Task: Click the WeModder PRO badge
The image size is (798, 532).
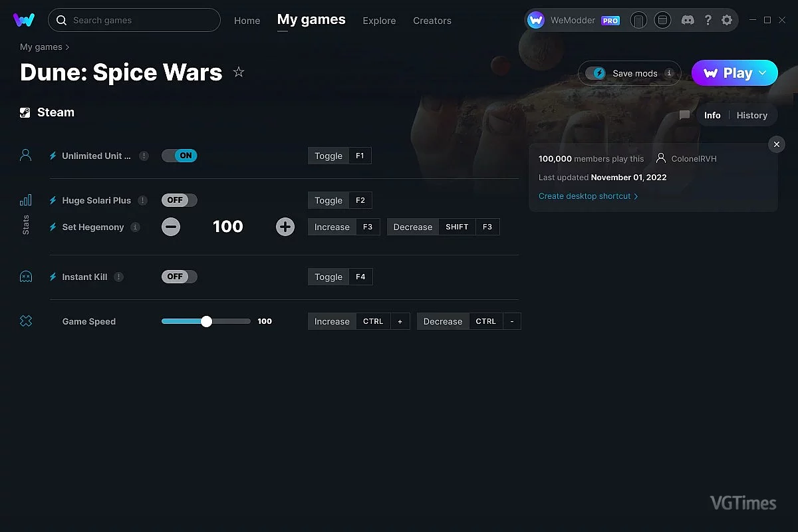Action: [x=610, y=21]
